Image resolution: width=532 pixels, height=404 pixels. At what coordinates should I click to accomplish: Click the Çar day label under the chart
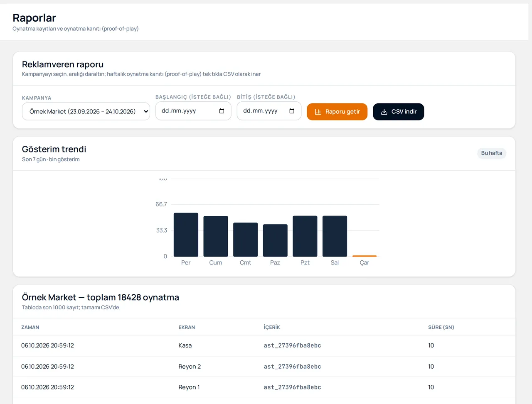pos(365,263)
